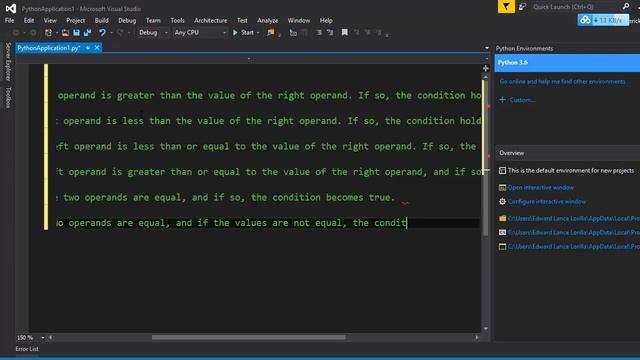Click the Save All toolbar icon
Screen dimensions: 640x360
click(x=87, y=33)
